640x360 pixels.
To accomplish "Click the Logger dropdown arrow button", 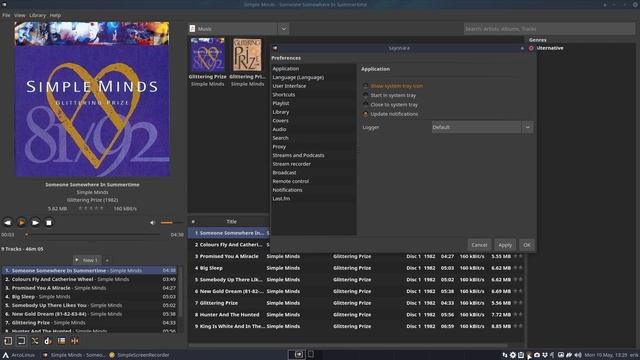I will tap(528, 127).
